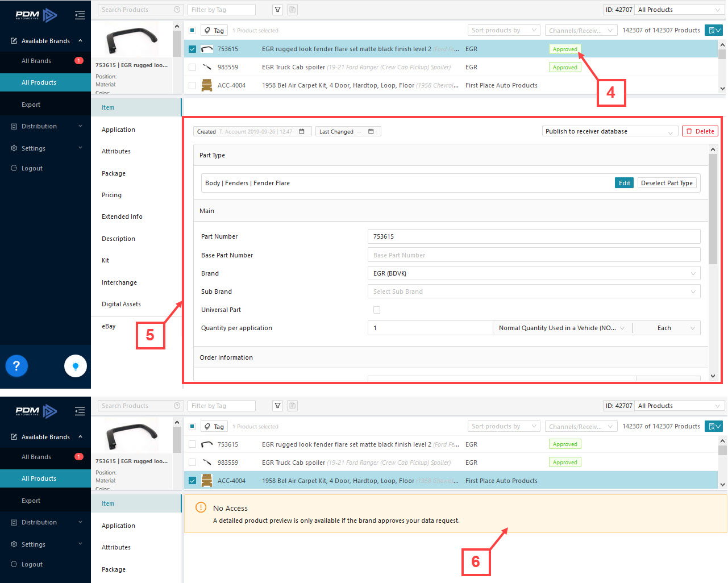Uncheck product 753615 checkbox in upper list
The image size is (728, 583).
[192, 49]
